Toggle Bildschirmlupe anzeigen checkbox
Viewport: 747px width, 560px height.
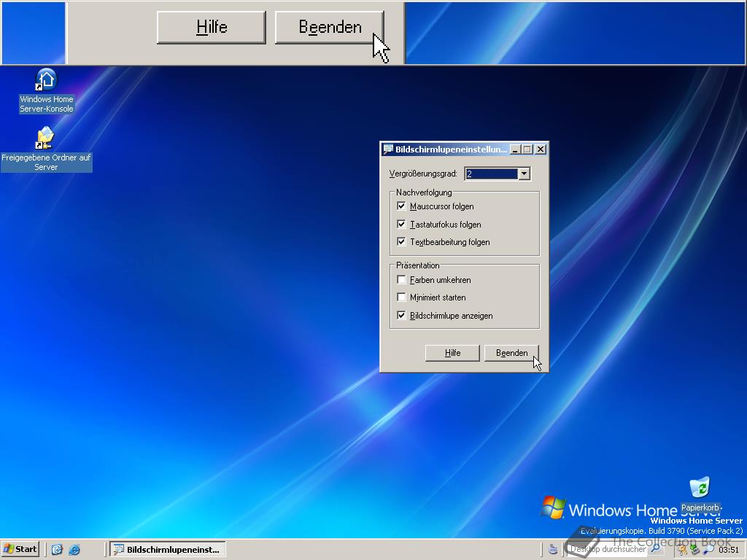coord(401,315)
